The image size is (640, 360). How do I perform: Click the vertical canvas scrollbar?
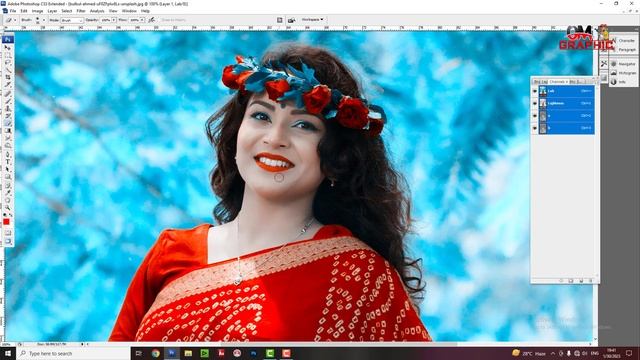point(596,185)
